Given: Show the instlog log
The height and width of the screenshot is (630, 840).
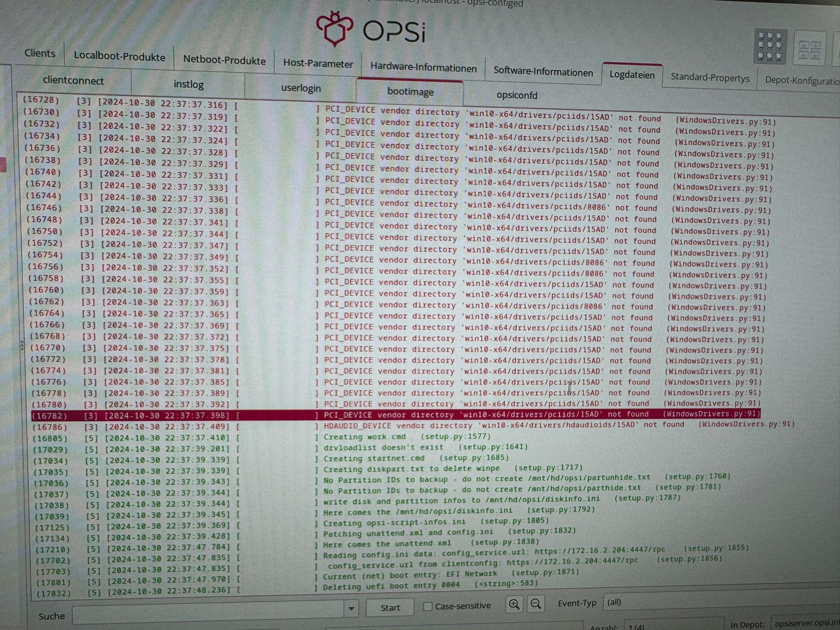Looking at the screenshot, I should point(188,84).
